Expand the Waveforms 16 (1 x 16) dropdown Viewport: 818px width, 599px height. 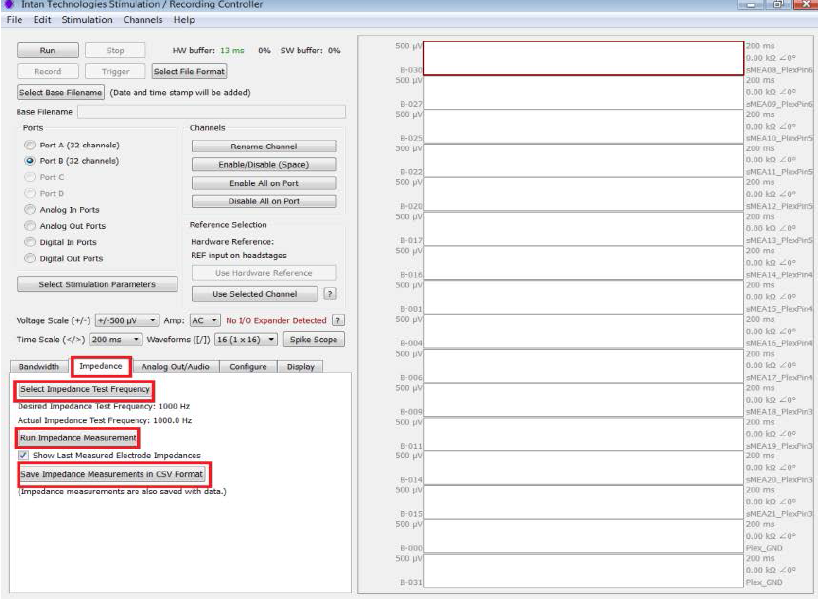(246, 340)
